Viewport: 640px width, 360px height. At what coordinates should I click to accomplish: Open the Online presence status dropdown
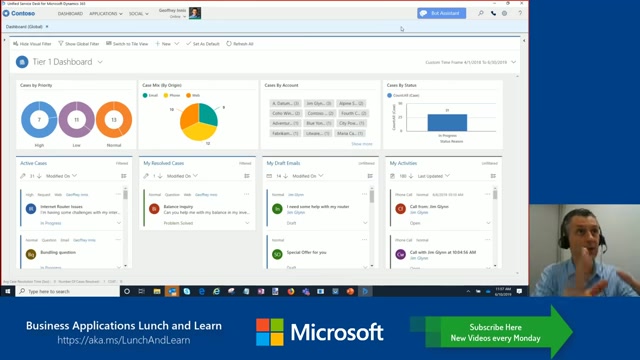point(178,17)
